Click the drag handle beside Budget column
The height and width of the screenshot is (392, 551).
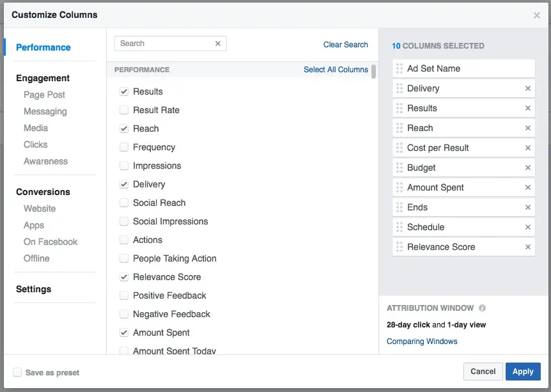400,168
